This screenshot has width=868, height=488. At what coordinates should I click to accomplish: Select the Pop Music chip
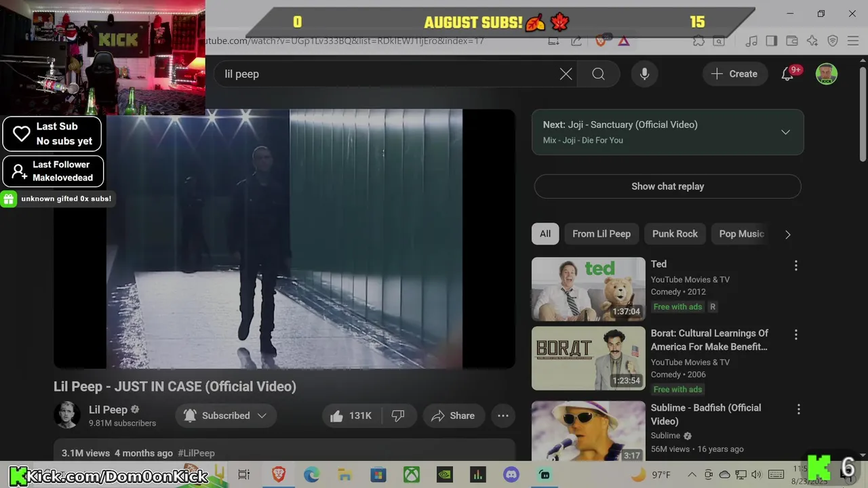pyautogui.click(x=741, y=234)
